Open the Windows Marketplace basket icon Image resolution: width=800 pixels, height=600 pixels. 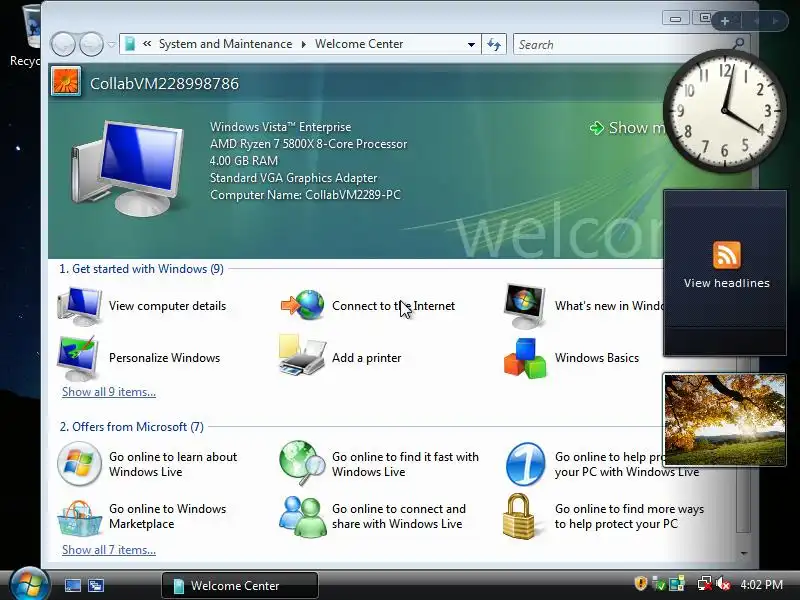(x=79, y=518)
